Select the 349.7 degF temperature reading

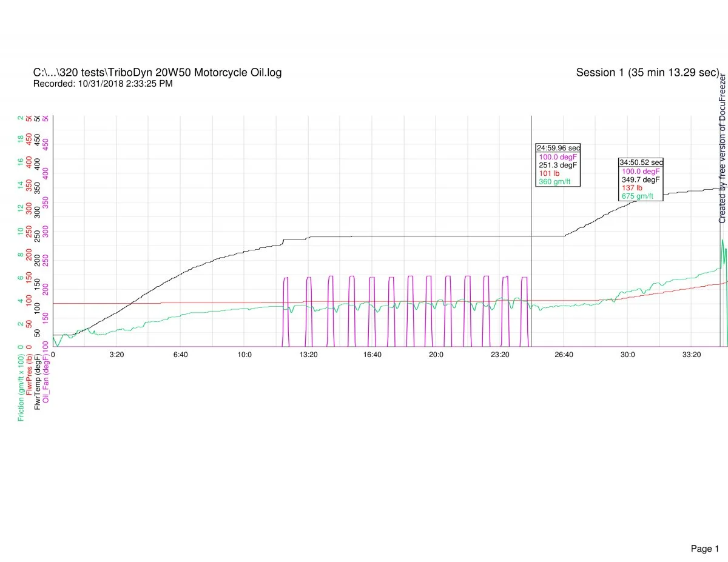(641, 179)
